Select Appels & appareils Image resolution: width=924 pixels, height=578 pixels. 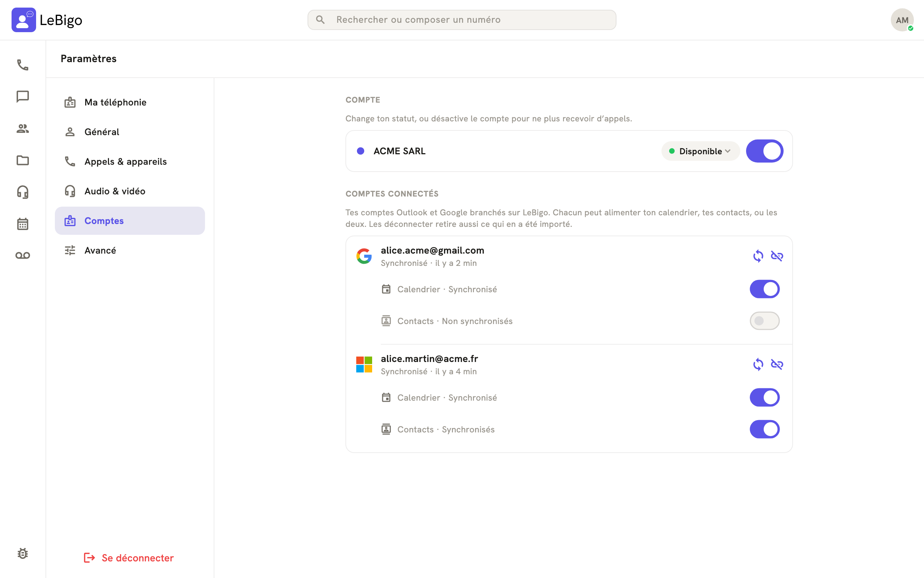pyautogui.click(x=130, y=162)
